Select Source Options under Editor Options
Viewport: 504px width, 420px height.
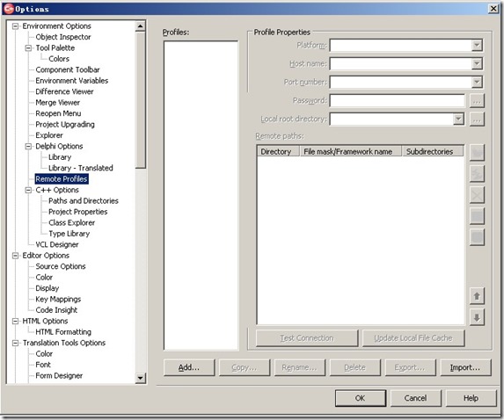[61, 266]
